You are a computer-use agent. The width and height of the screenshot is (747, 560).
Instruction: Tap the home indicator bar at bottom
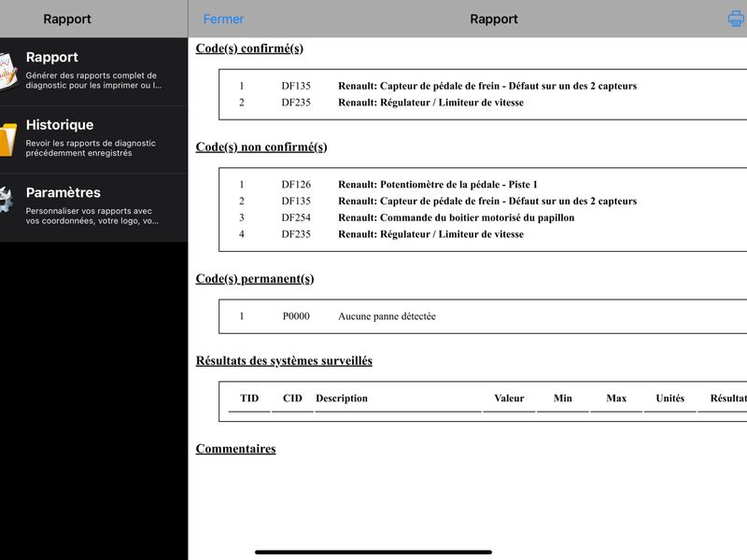click(x=373, y=553)
